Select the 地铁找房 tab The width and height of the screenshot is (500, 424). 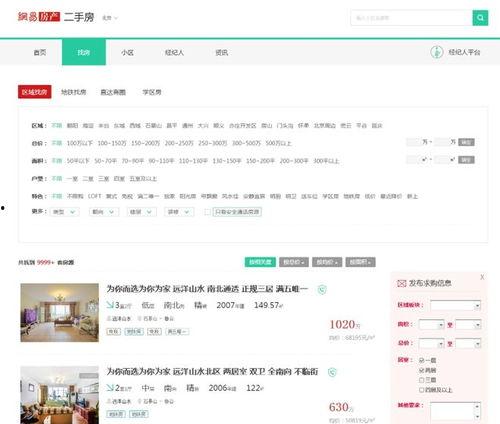click(x=74, y=92)
